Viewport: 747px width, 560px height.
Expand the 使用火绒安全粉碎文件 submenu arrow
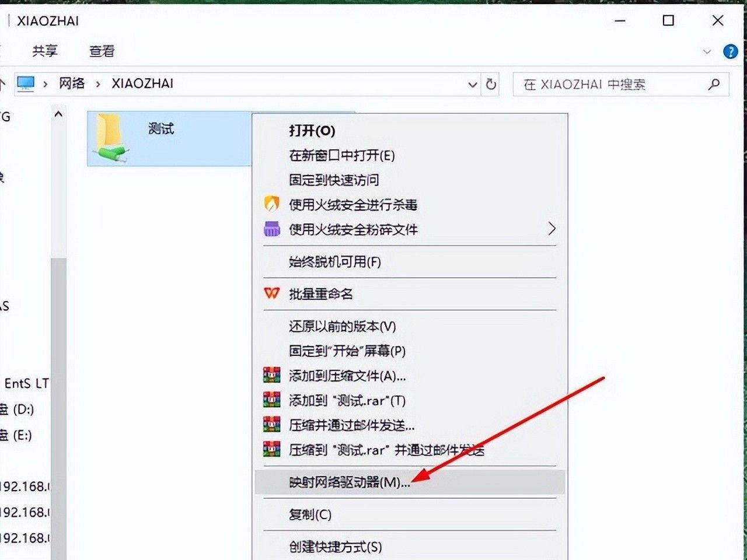point(551,229)
